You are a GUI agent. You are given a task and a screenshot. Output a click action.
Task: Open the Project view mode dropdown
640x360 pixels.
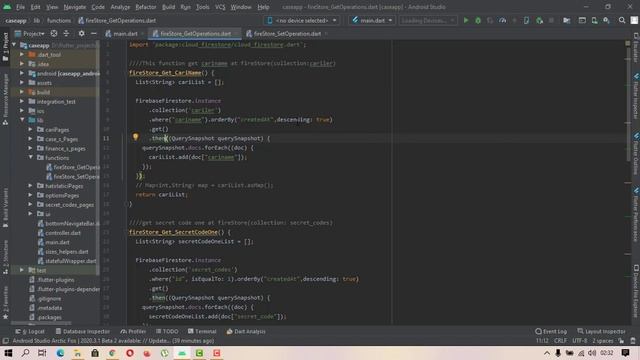click(x=29, y=33)
